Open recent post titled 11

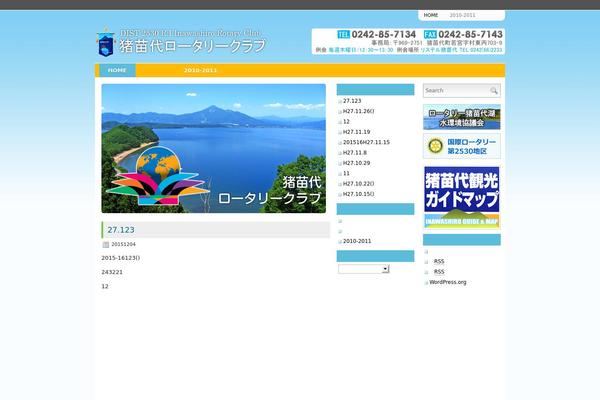click(x=346, y=173)
